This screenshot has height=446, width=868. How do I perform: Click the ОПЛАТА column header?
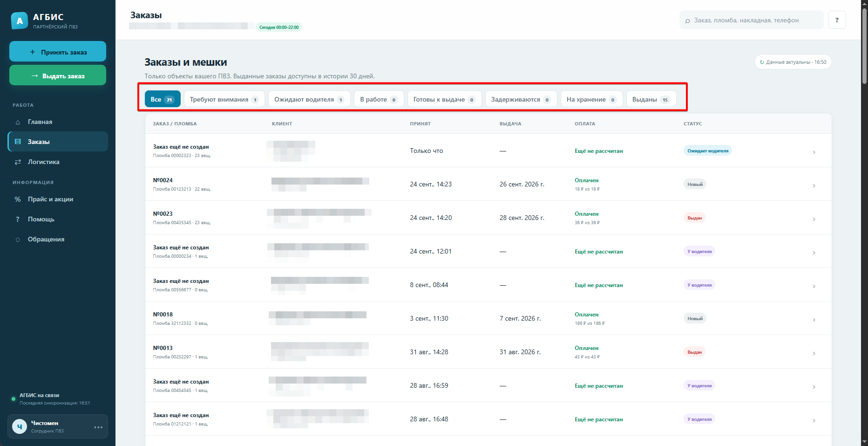[x=585, y=124]
